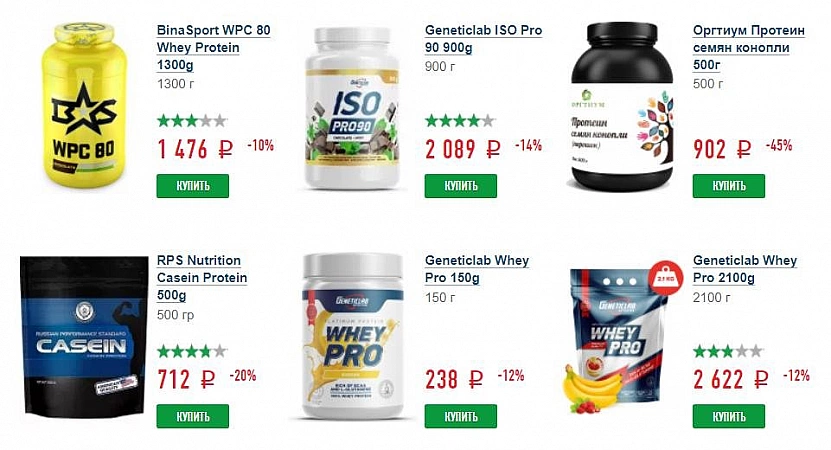This screenshot has width=831, height=450.
Task: Select the black Casein bag image
Action: [x=84, y=336]
